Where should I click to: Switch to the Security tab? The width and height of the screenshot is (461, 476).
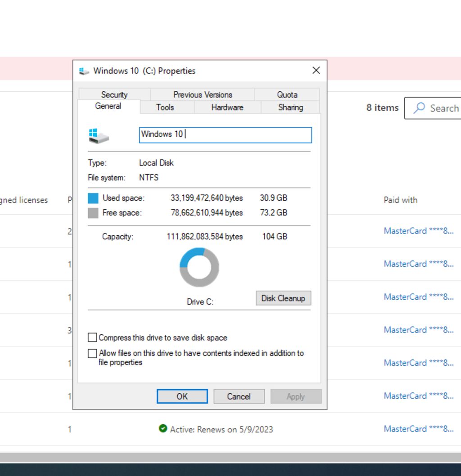point(114,94)
